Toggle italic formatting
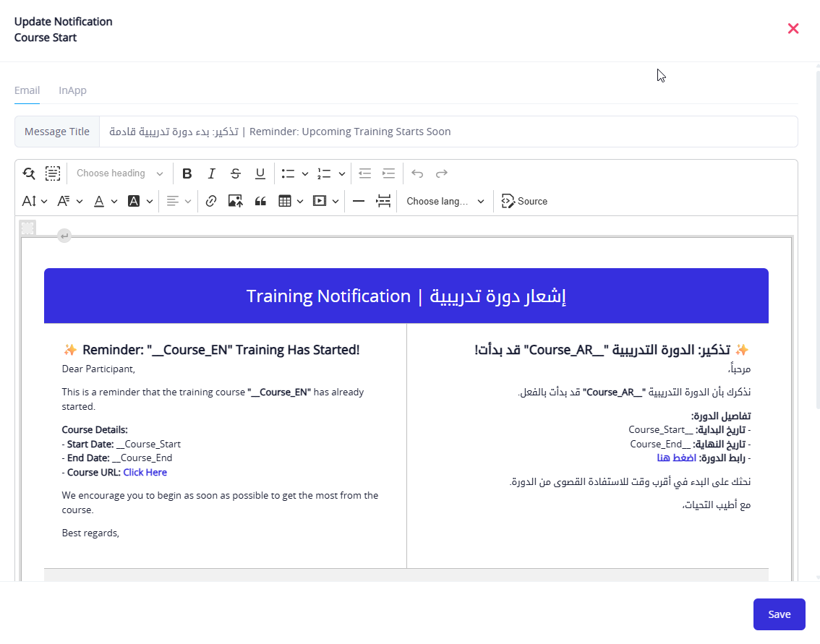Screen dimensions: 820x644 coord(211,173)
